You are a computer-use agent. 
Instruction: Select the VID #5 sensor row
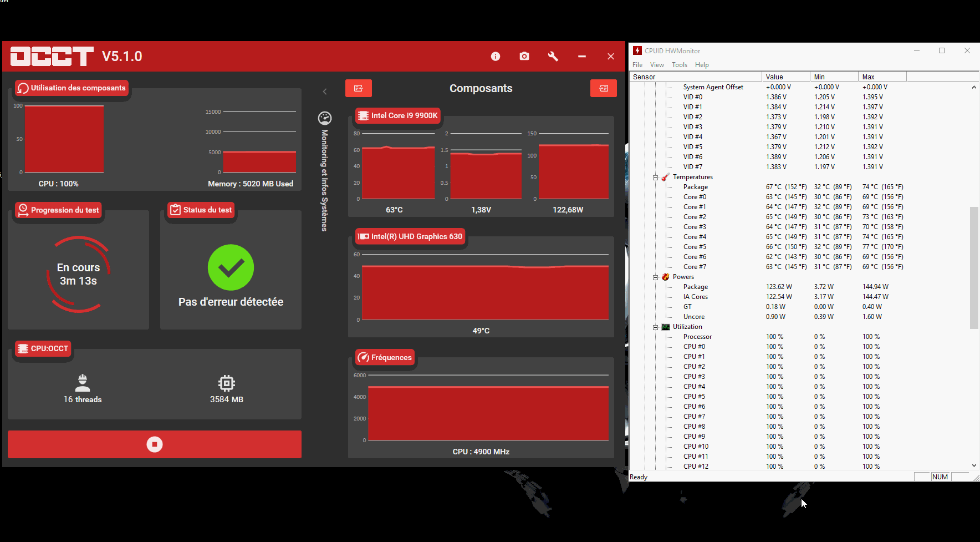(x=693, y=147)
